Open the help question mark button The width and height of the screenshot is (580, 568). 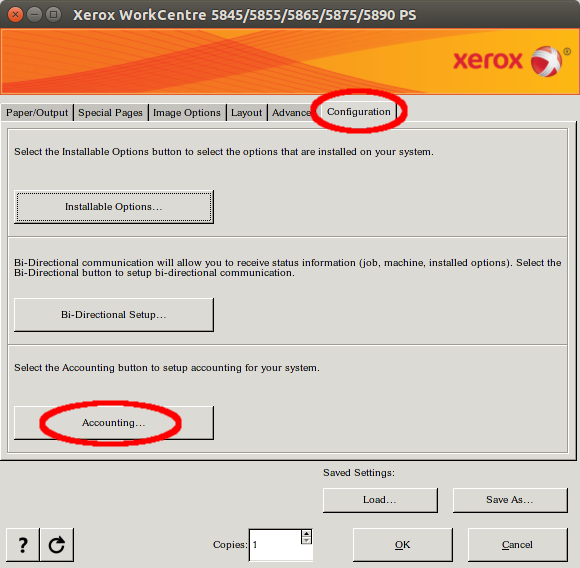[23, 544]
